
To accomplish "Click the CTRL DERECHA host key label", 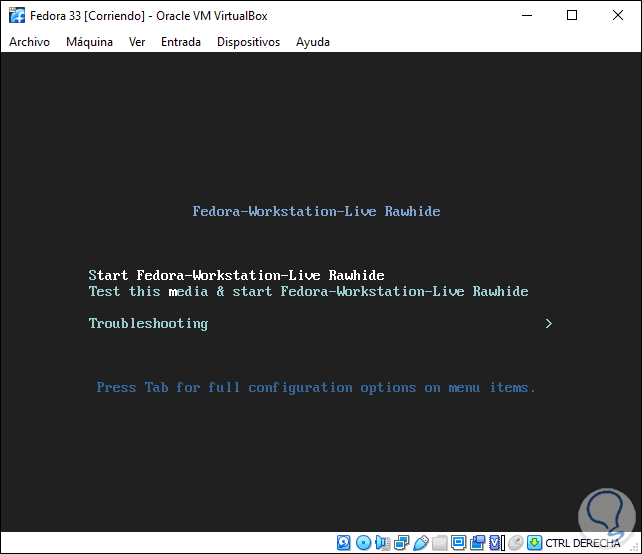I will pyautogui.click(x=582, y=543).
